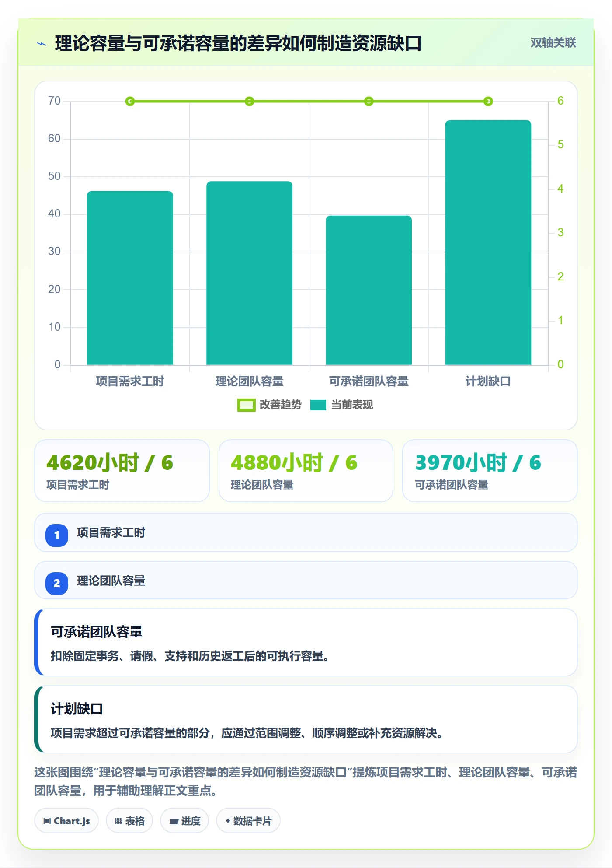The image size is (612, 868).
Task: Click the blue number 2 badge
Action: click(x=57, y=583)
